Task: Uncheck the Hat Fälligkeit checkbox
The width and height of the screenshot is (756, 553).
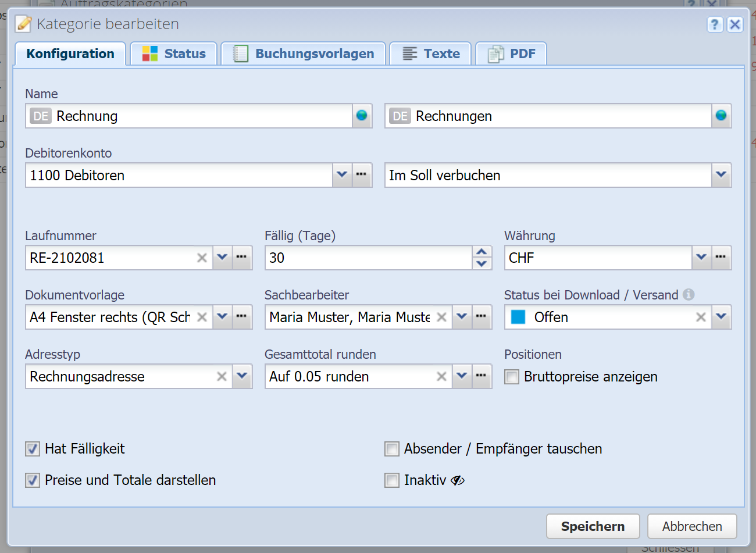Action: tap(33, 449)
